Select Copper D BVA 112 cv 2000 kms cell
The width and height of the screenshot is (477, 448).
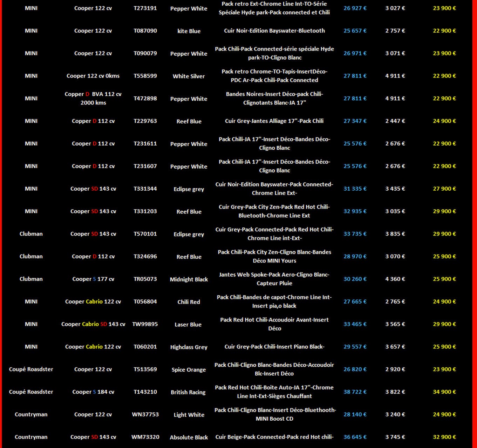(93, 98)
